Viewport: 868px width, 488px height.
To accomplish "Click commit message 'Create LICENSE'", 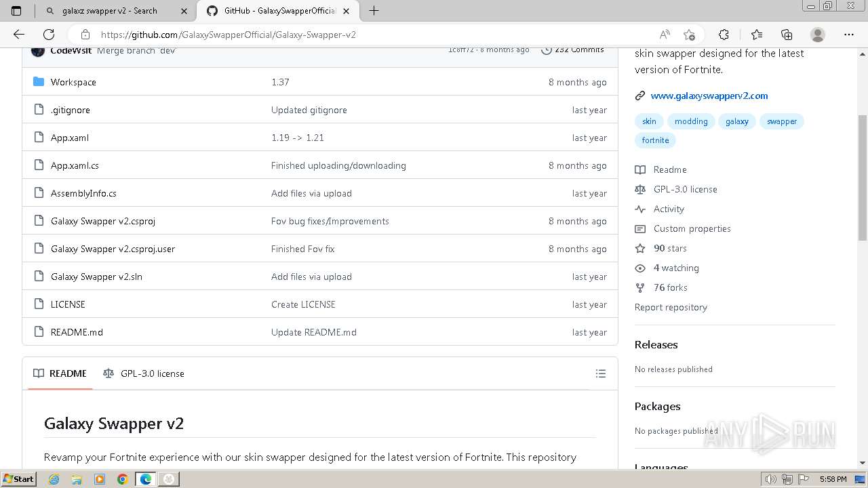I will 303,304.
